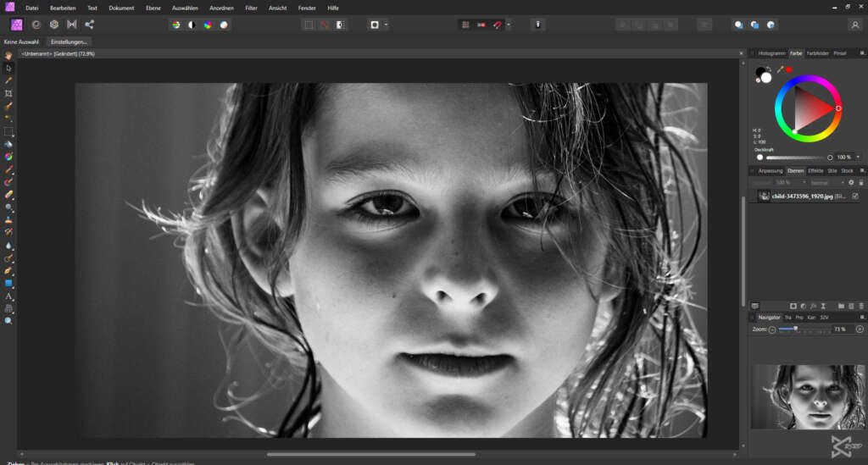The height and width of the screenshot is (465, 868).
Task: Click the Export Persona share icon
Action: (89, 25)
